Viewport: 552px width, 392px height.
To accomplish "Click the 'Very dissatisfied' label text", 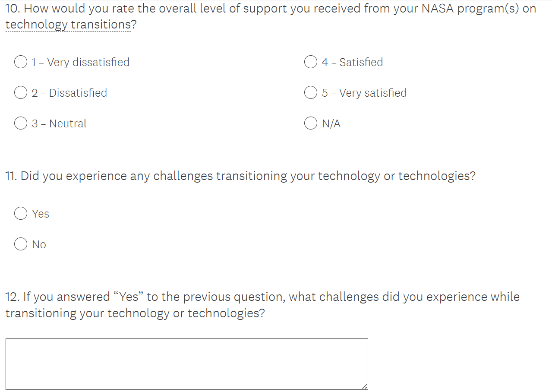I will click(88, 62).
